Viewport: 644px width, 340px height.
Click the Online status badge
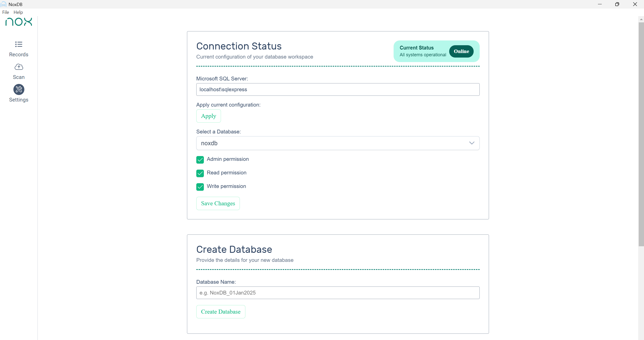point(461,51)
